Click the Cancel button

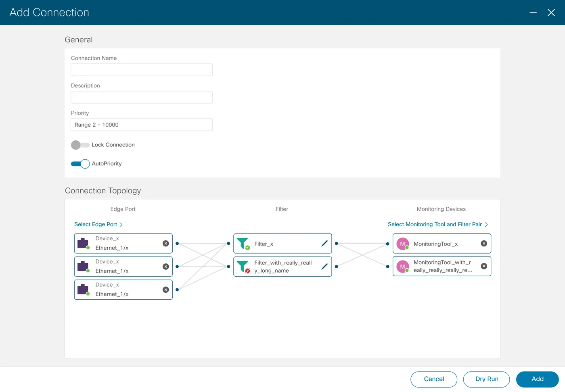click(434, 379)
